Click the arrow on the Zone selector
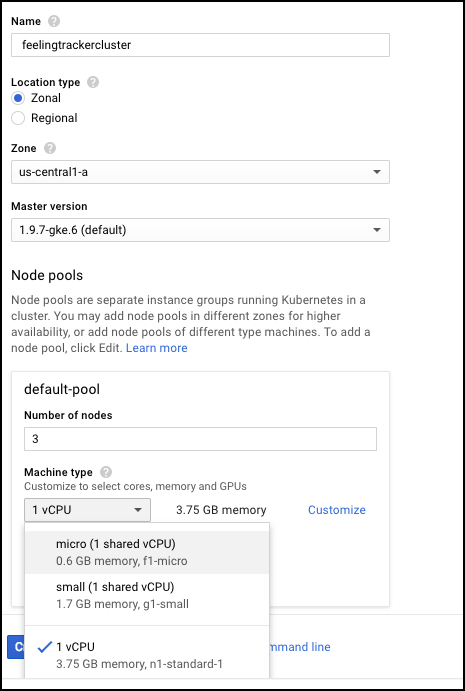The image size is (465, 691). tap(377, 172)
